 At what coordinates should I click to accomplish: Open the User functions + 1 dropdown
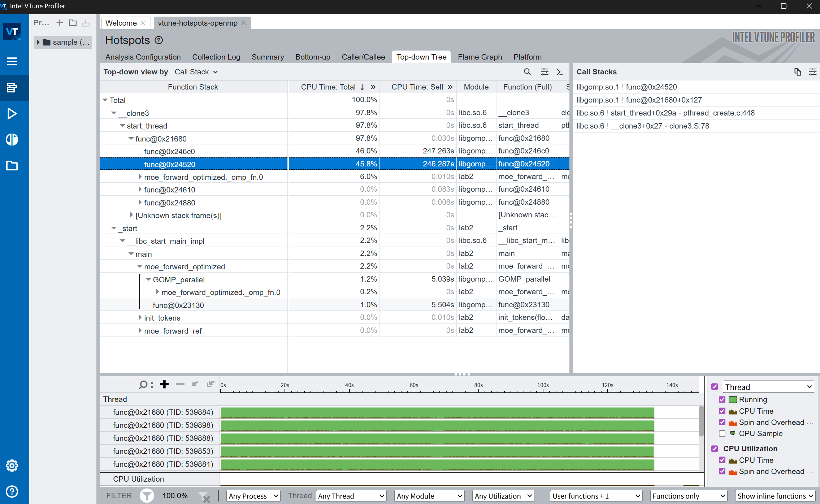tap(596, 496)
